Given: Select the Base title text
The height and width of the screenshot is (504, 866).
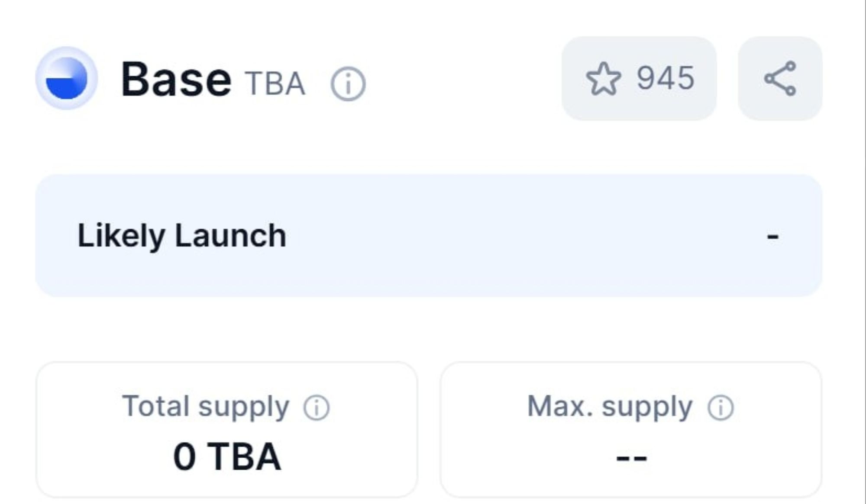Looking at the screenshot, I should coord(176,79).
